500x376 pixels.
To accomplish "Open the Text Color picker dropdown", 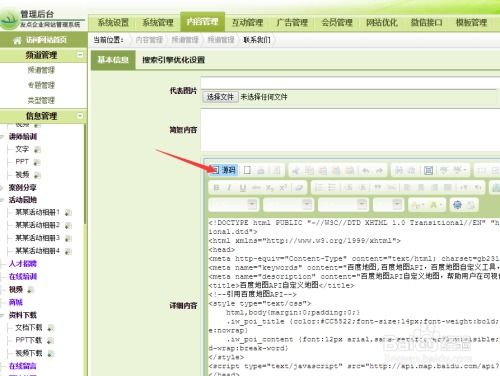I will click(418, 205).
